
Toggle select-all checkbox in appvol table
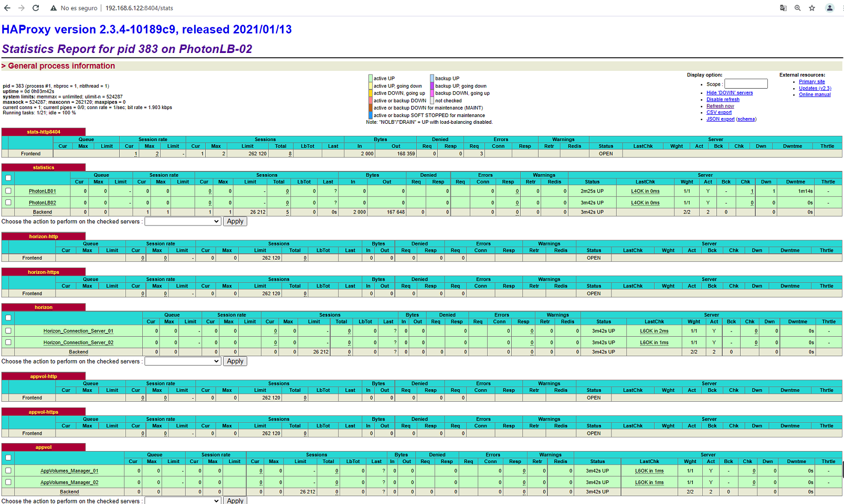tap(8, 457)
